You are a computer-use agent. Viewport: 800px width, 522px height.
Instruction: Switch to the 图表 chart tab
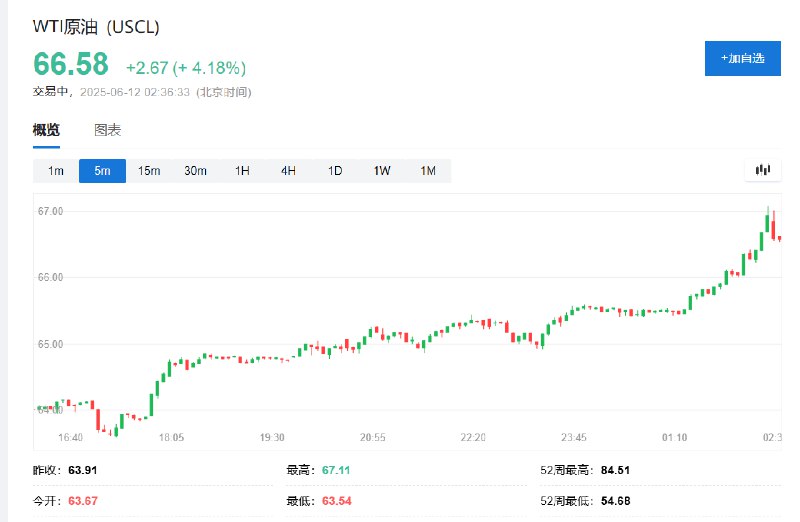click(x=108, y=131)
